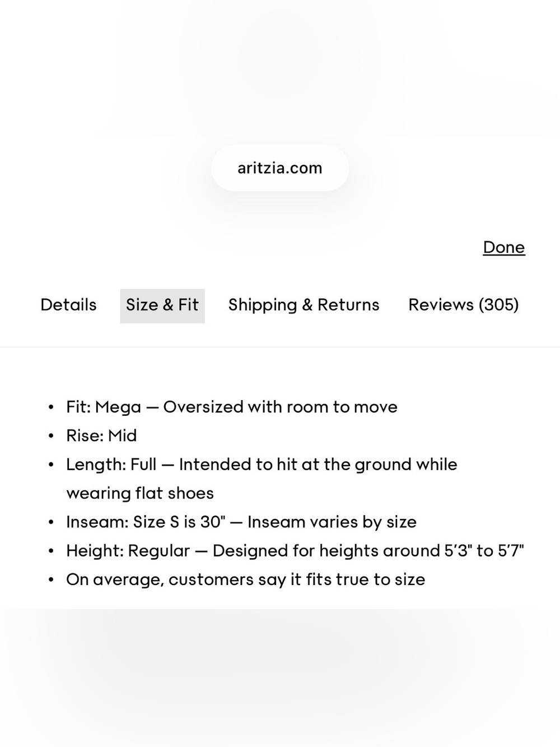Screen dimensions: 560x747
Task: Click the 'Fit: Mega' label text
Action: [104, 407]
